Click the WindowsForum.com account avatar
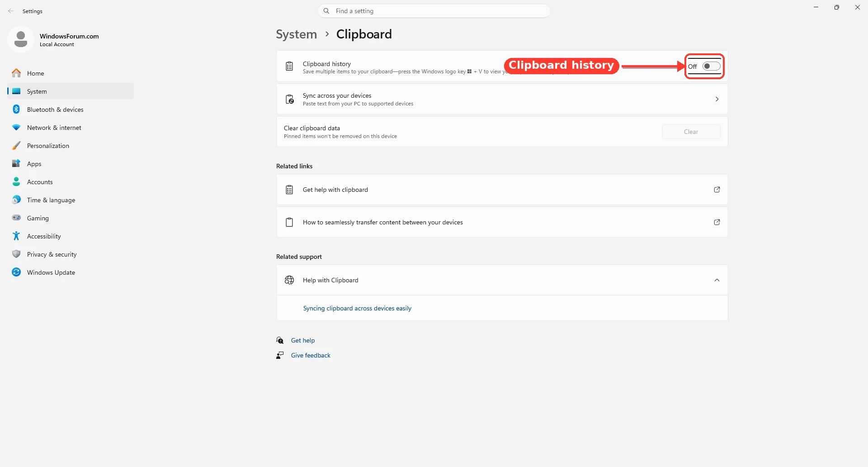The image size is (868, 467). pos(21,39)
